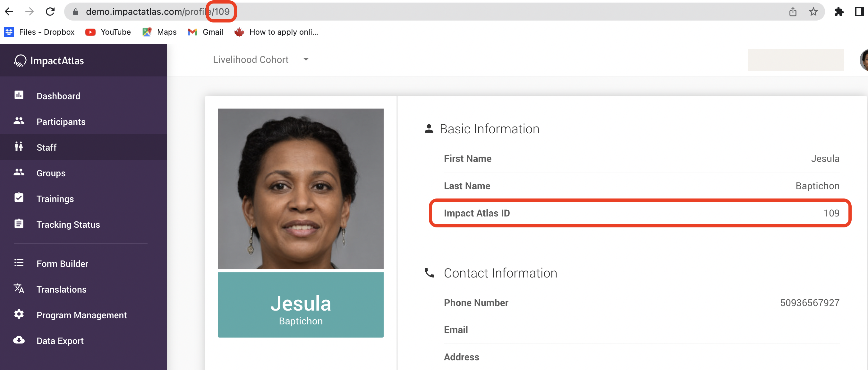
Task: Select Staff in the sidebar
Action: click(47, 147)
